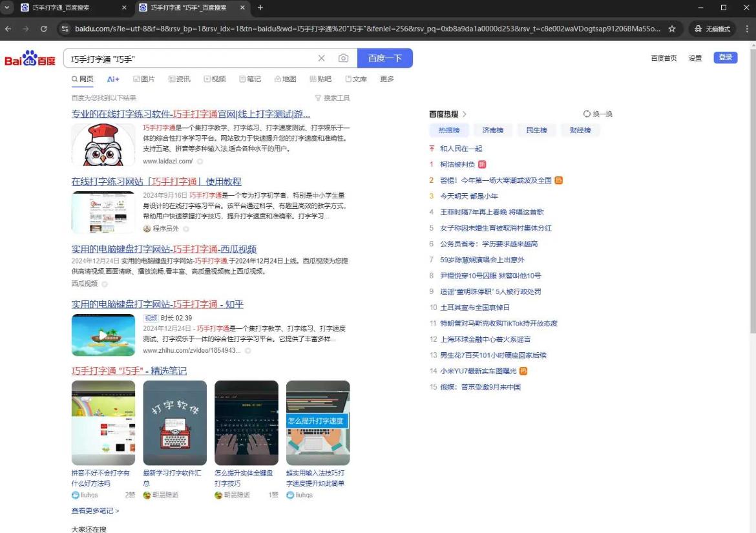The height and width of the screenshot is (533, 756).
Task: Open site information icon in address bar
Action: [65, 29]
